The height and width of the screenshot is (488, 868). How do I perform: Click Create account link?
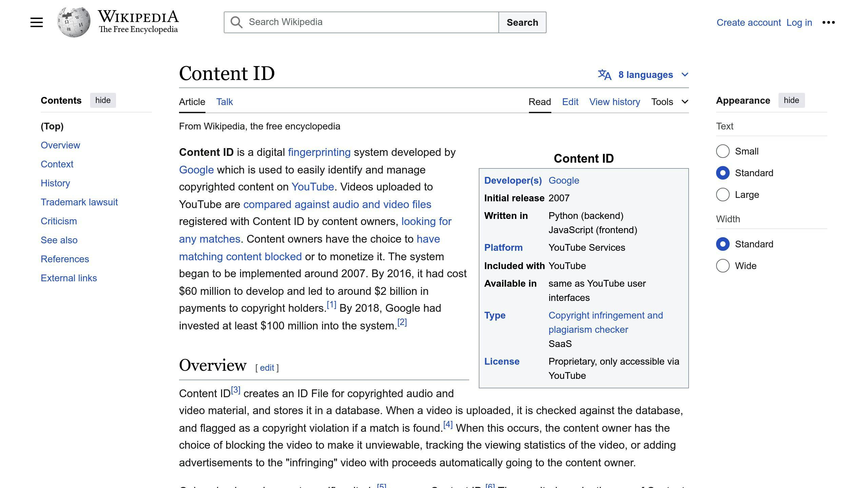pos(749,22)
